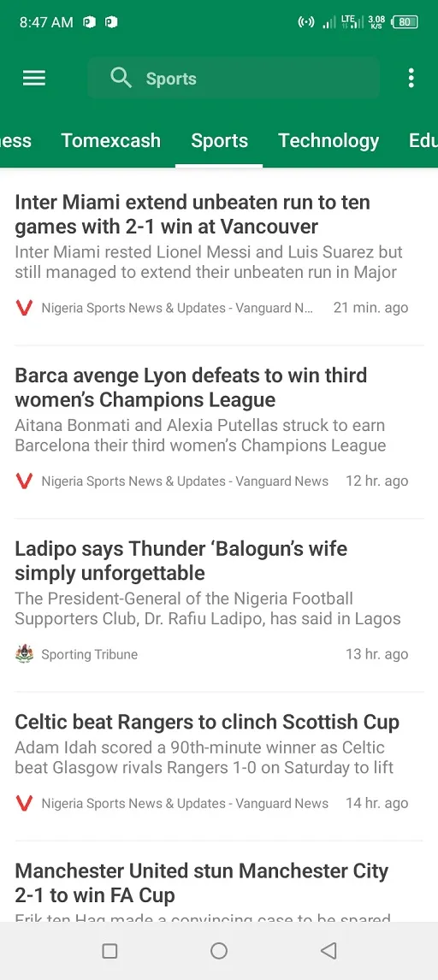This screenshot has width=438, height=980.
Task: Tap Android back navigation button
Action: 328,951
